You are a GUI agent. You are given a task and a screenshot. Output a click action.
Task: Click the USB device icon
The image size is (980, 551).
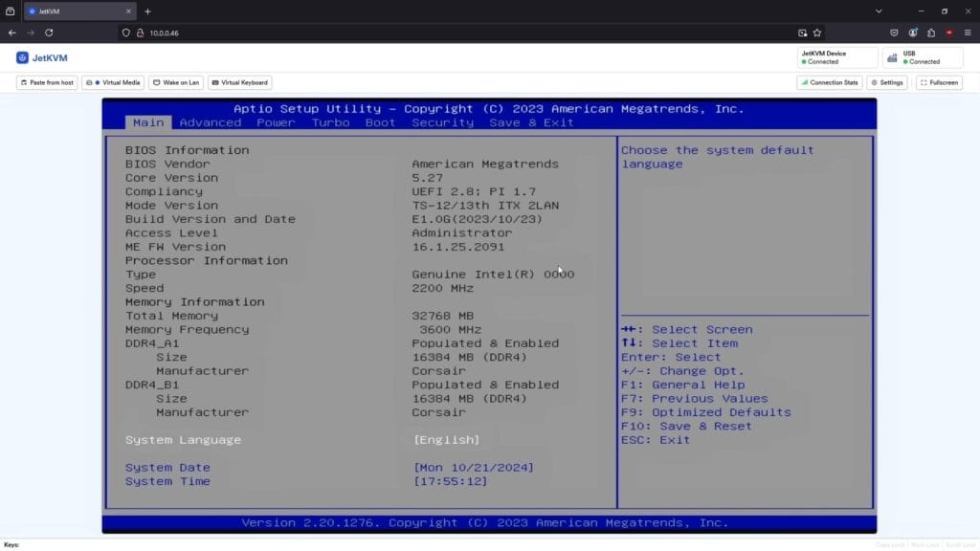point(893,58)
